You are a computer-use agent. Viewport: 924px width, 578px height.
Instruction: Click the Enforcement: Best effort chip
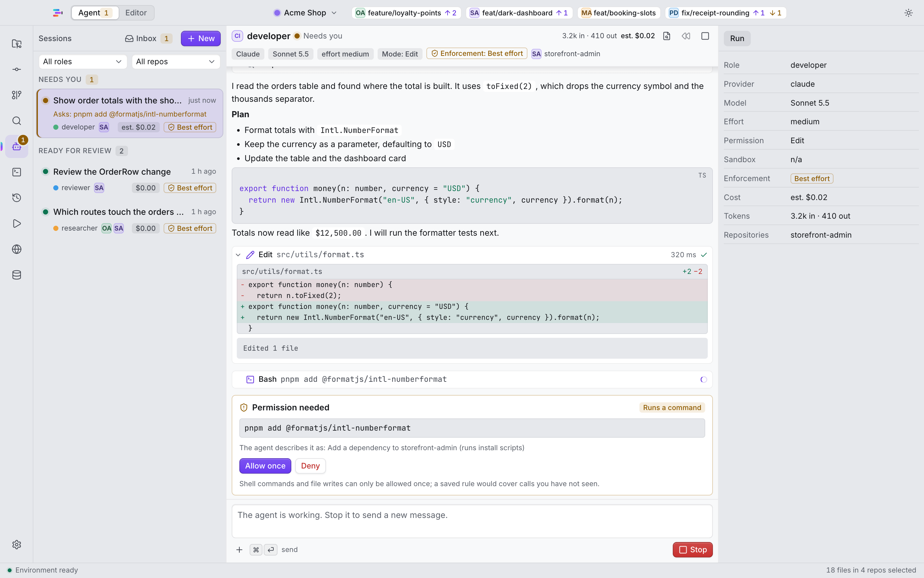click(476, 54)
